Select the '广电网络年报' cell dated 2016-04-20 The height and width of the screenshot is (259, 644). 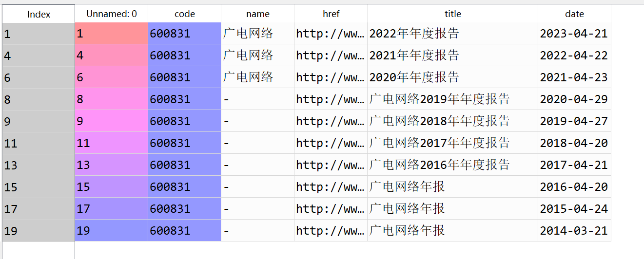coord(453,187)
